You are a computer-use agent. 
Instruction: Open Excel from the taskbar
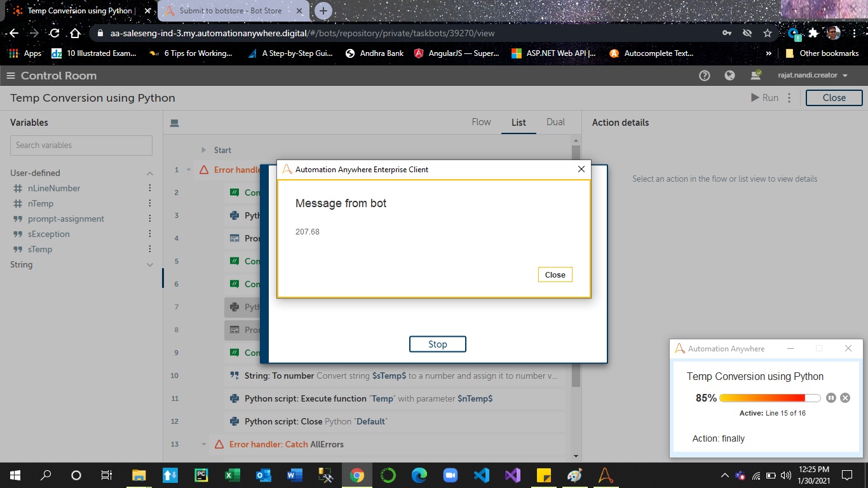pos(232,475)
